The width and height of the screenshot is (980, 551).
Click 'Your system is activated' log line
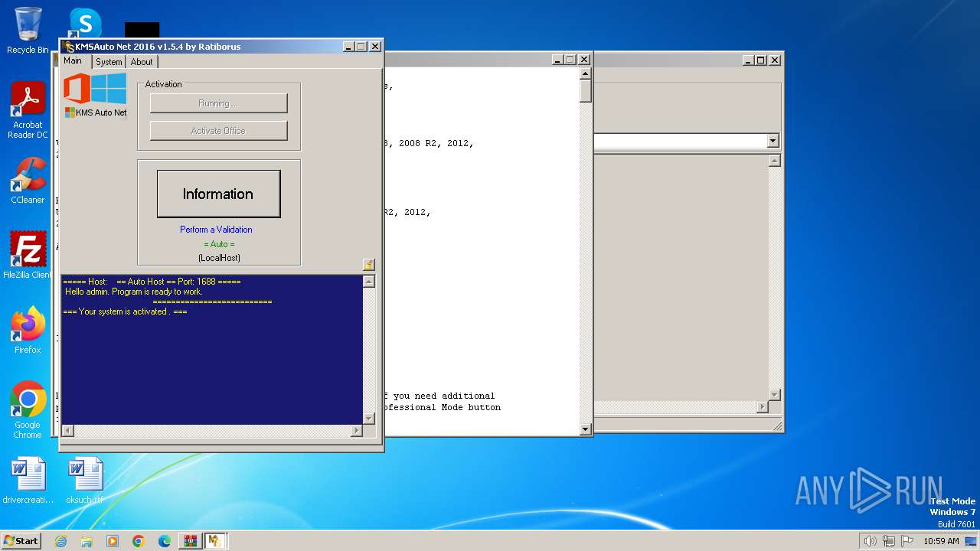click(125, 311)
